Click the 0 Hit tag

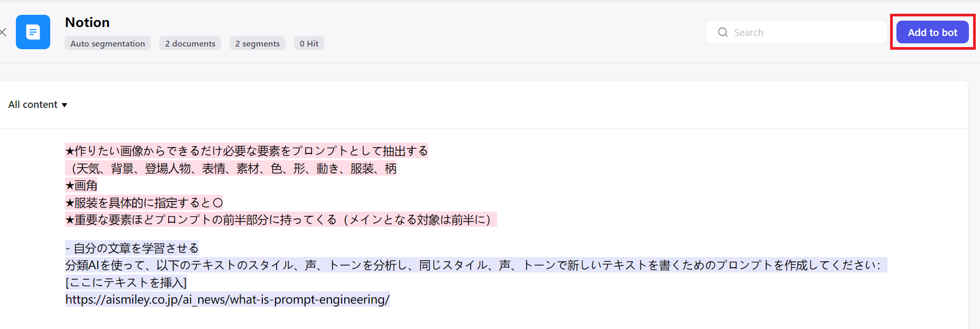309,43
